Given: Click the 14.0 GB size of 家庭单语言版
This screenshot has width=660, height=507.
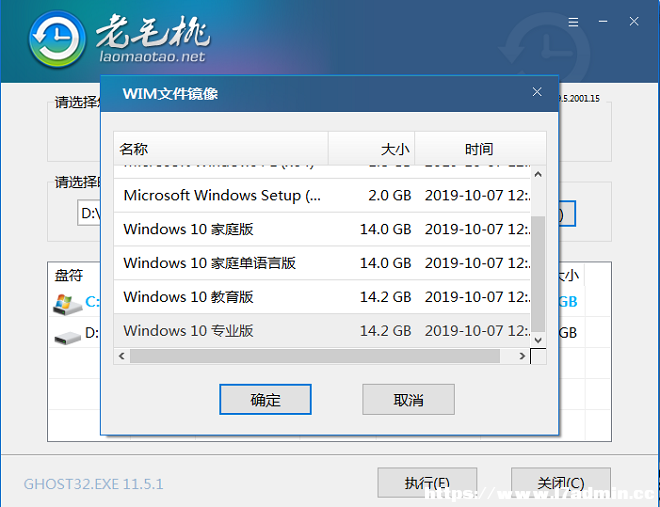Looking at the screenshot, I should tap(385, 263).
